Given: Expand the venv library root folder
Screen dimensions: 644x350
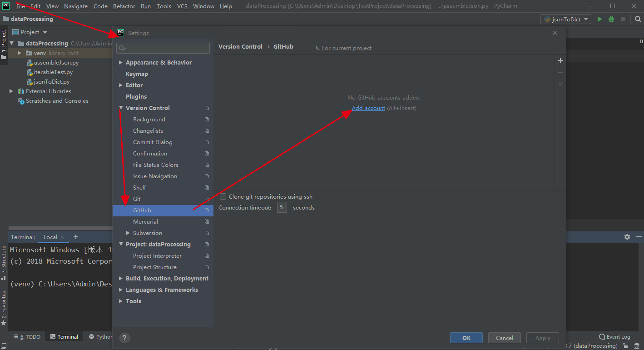Looking at the screenshot, I should (x=20, y=53).
